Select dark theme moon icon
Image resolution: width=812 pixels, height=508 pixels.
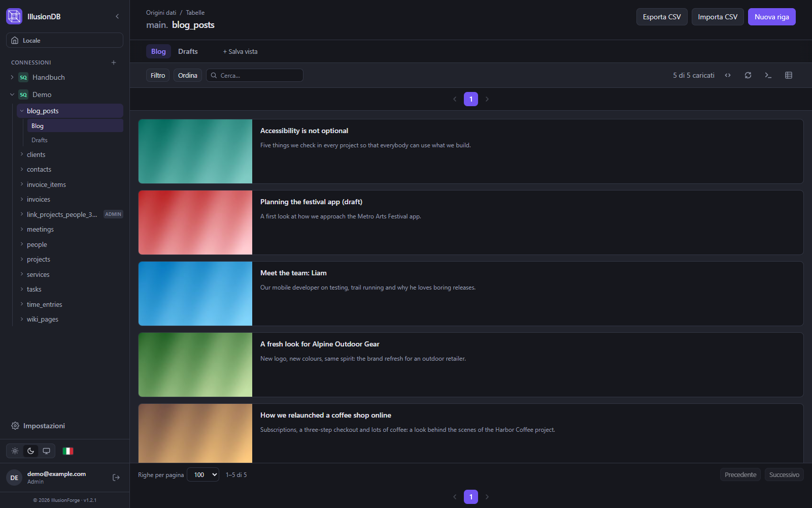(x=31, y=451)
